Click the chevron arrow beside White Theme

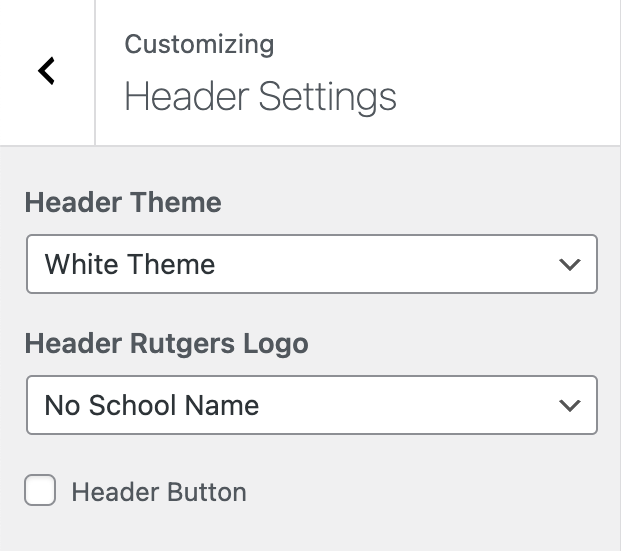pyautogui.click(x=570, y=265)
